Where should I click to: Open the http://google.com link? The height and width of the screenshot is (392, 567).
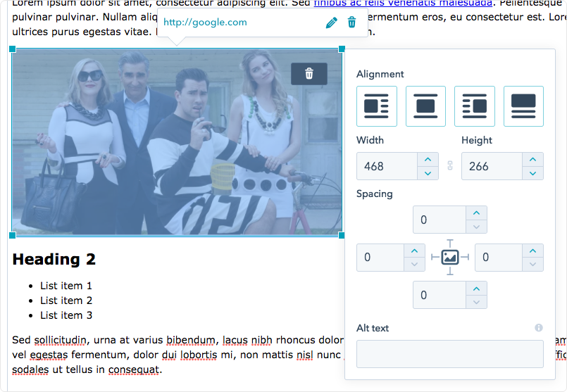coord(205,23)
